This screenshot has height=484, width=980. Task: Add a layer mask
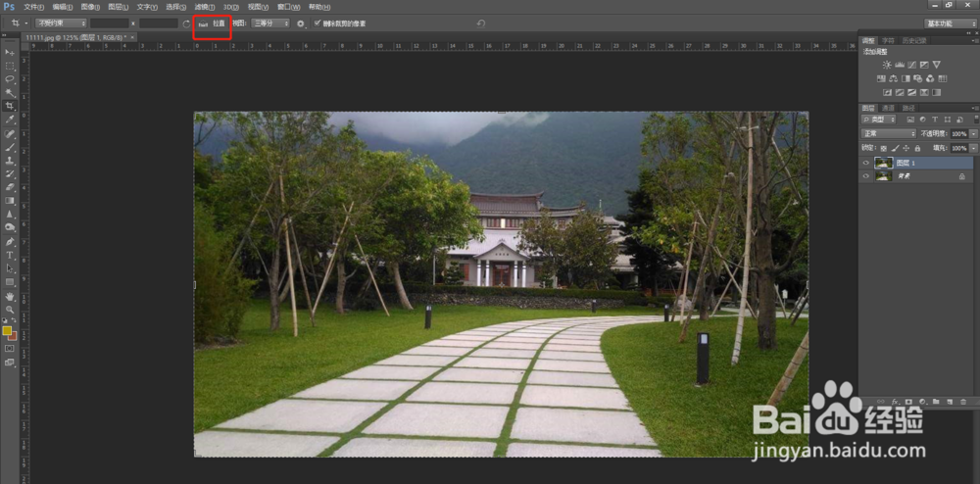click(x=908, y=402)
